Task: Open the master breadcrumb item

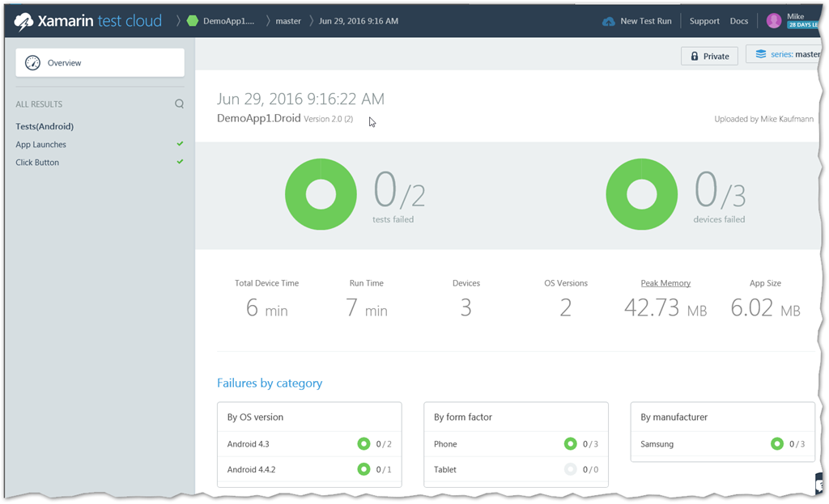Action: (288, 21)
